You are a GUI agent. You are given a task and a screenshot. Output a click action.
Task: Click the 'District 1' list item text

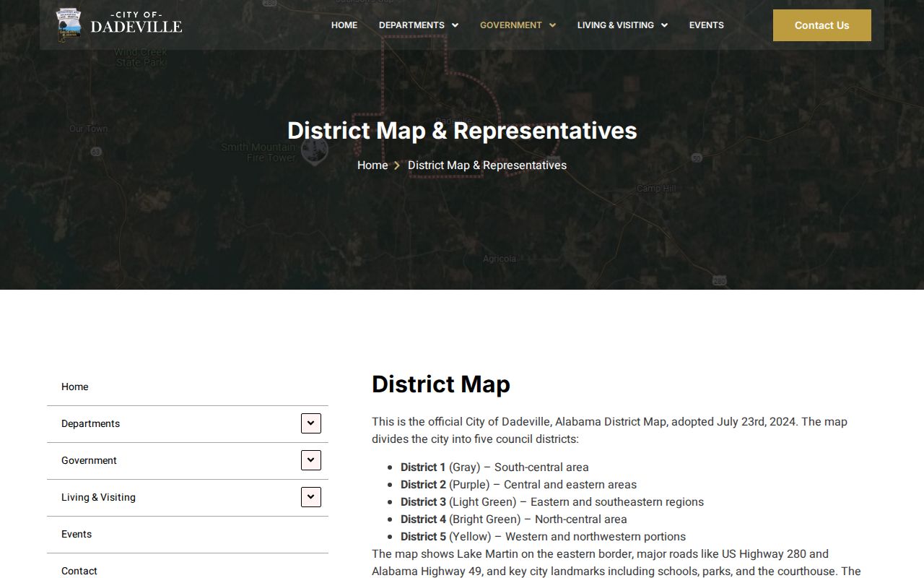tap(494, 467)
